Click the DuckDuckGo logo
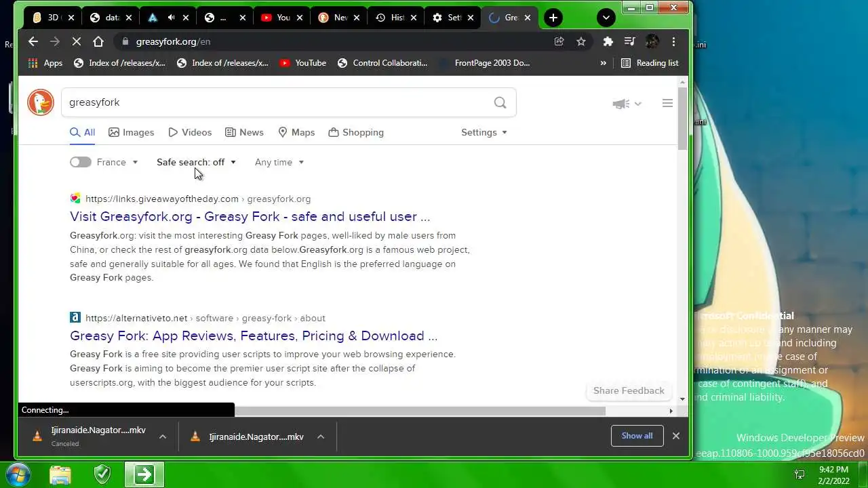This screenshot has height=488, width=868. [x=41, y=102]
